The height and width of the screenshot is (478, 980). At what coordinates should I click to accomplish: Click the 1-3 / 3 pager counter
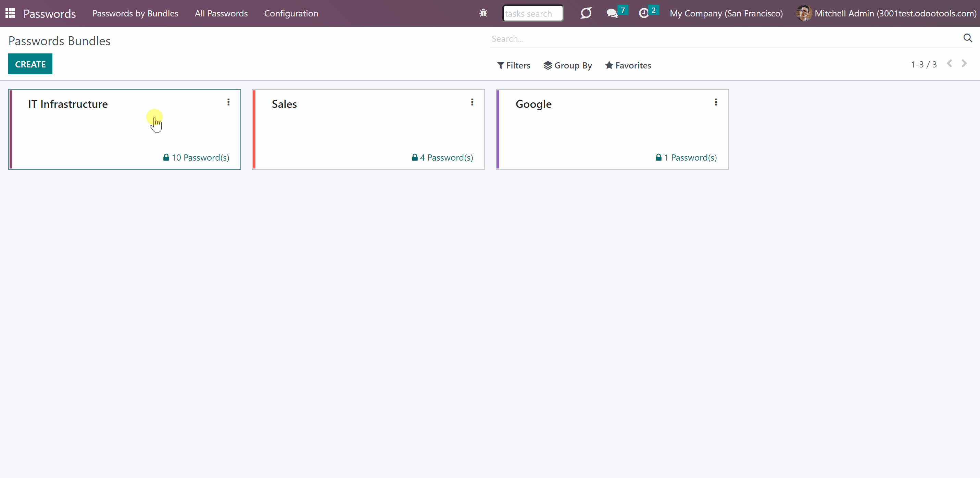pyautogui.click(x=924, y=64)
